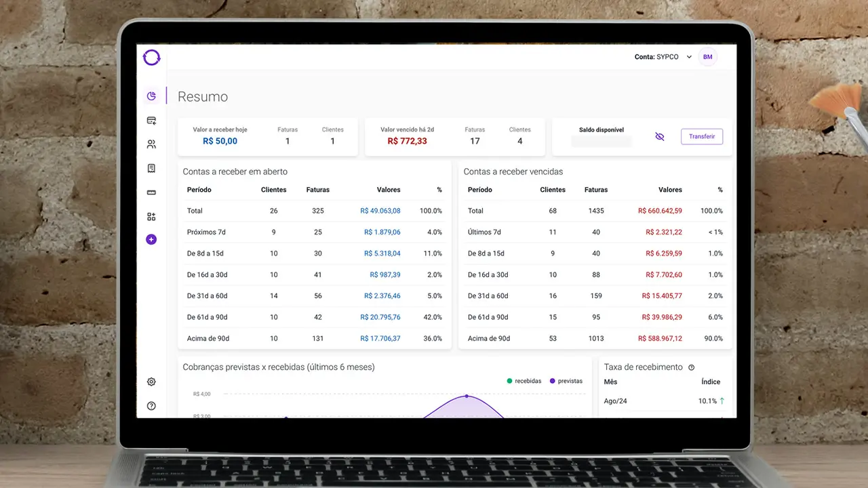
Task: Open the help question mark icon
Action: click(x=151, y=406)
